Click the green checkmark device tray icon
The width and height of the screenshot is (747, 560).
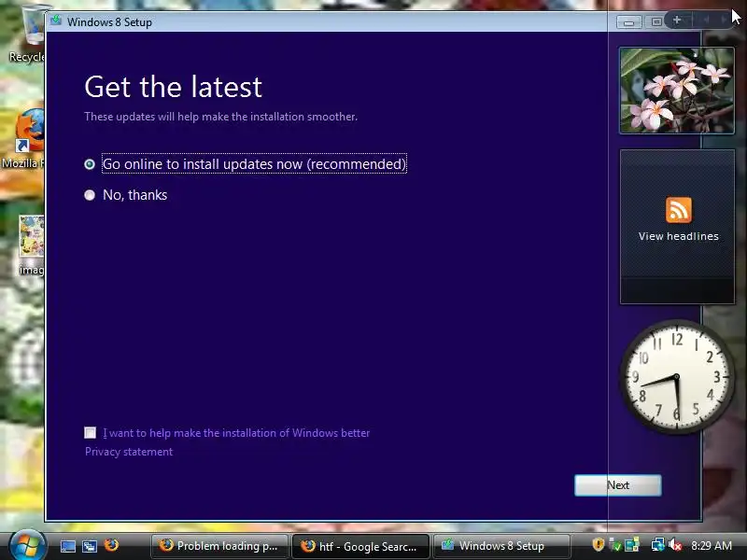point(615,545)
